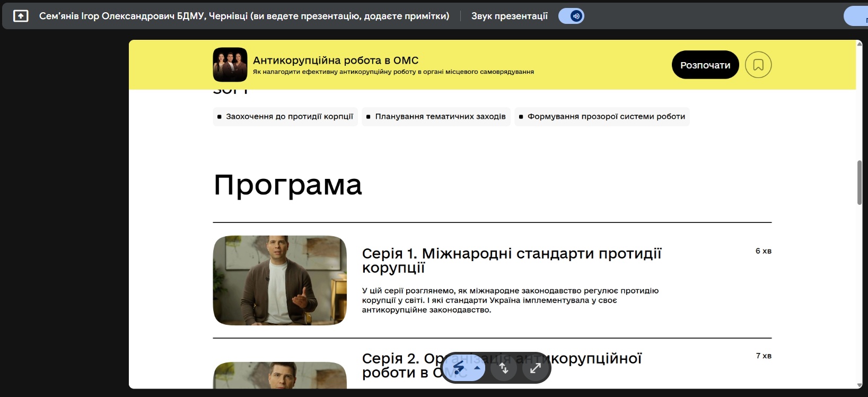Expand annotation tool options arrow
Screen dimensions: 868x397
[x=477, y=367]
